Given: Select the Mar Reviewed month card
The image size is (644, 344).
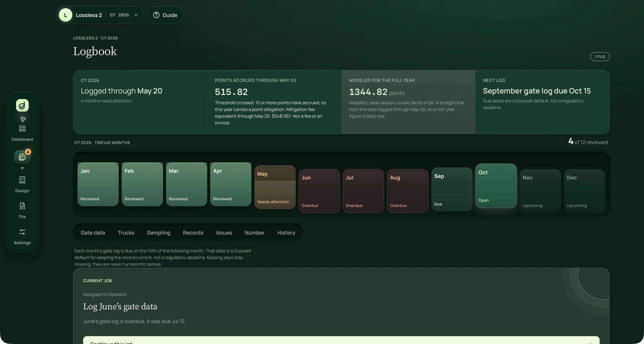Looking at the screenshot, I should pyautogui.click(x=186, y=184).
